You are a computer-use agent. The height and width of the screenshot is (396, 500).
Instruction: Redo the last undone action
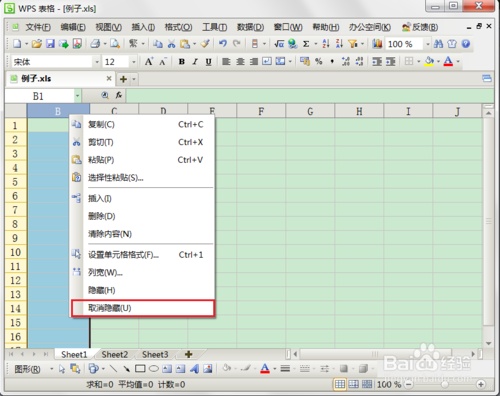pos(236,44)
